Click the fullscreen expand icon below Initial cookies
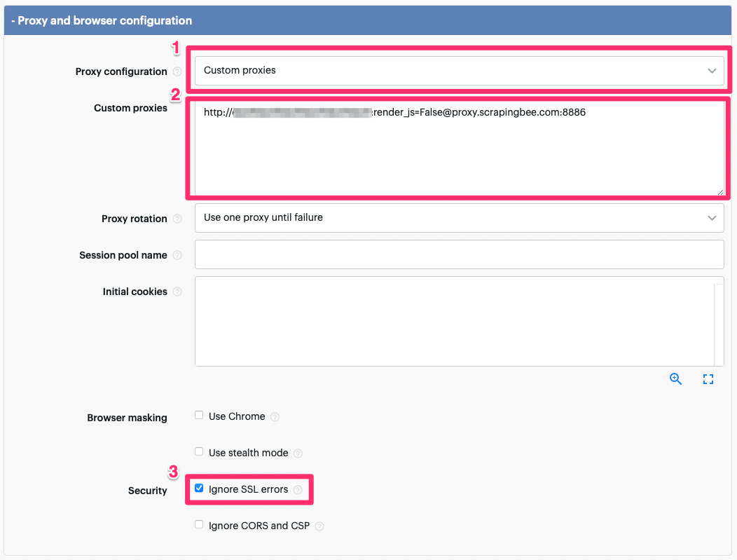Screen dimensions: 737x560 click(x=708, y=379)
